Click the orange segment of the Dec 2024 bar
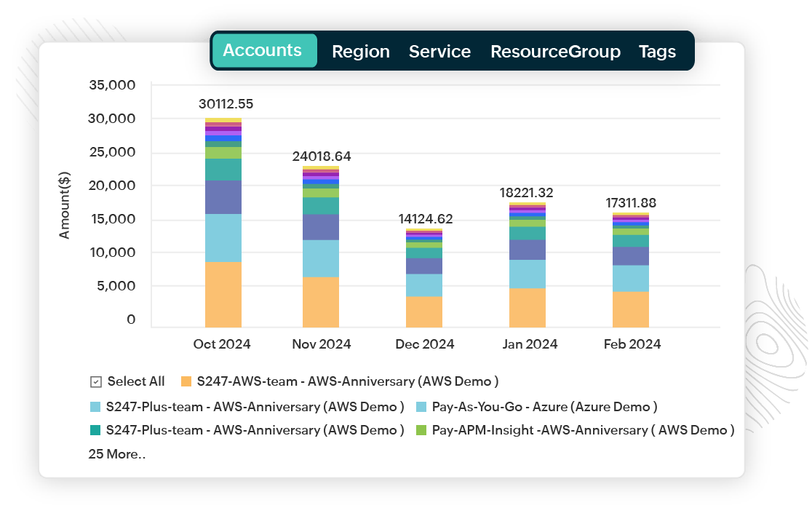The width and height of the screenshot is (812, 508). (x=424, y=311)
